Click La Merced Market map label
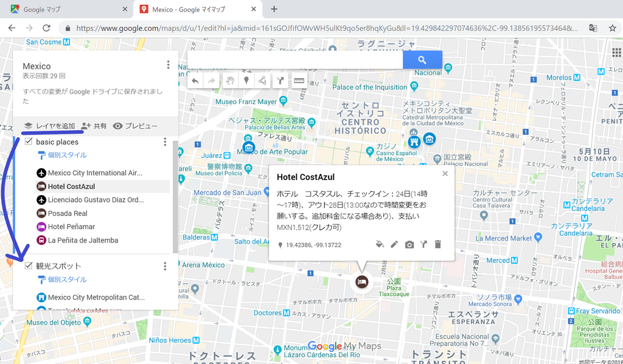Screen dimensions: 623x364 503,238
